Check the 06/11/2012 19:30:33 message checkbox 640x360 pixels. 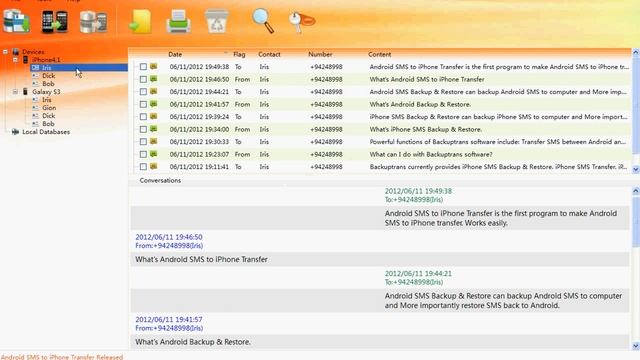[143, 142]
